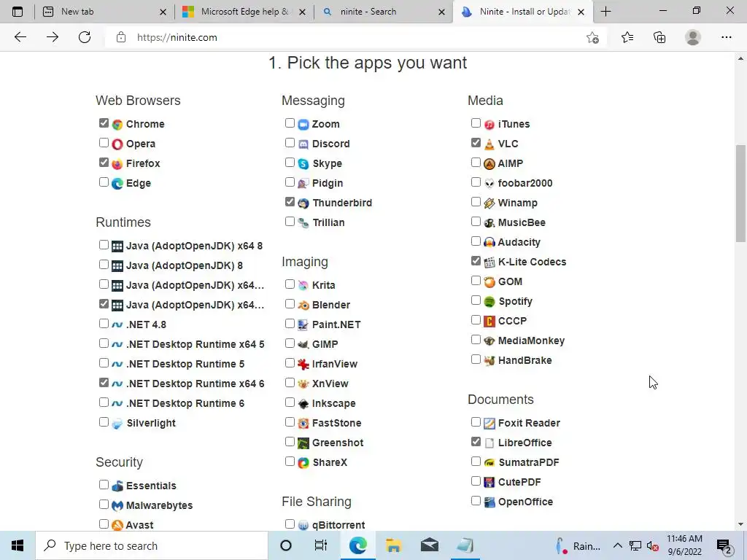Click the GIMP icon
Screen dimensions: 747x560
click(303, 344)
